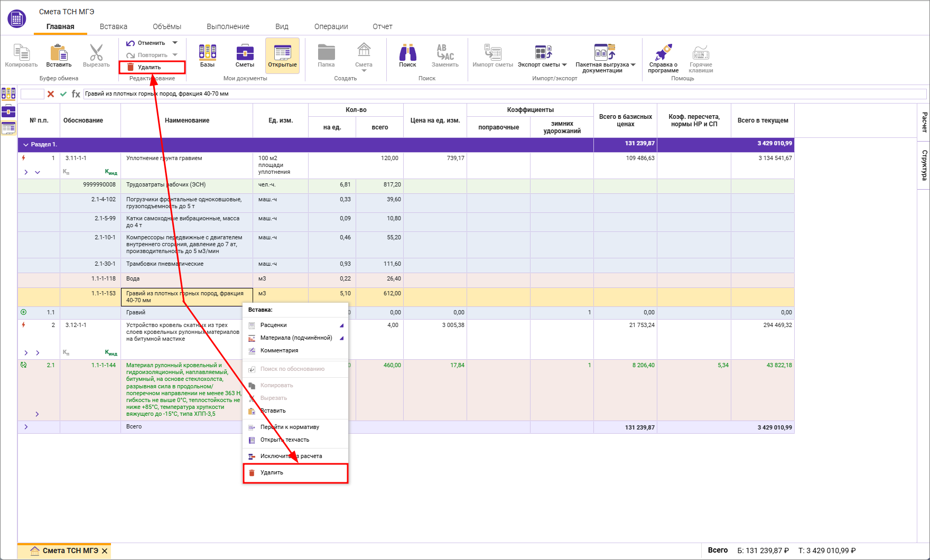Click the Базы (databases) ribbon icon

click(x=207, y=56)
